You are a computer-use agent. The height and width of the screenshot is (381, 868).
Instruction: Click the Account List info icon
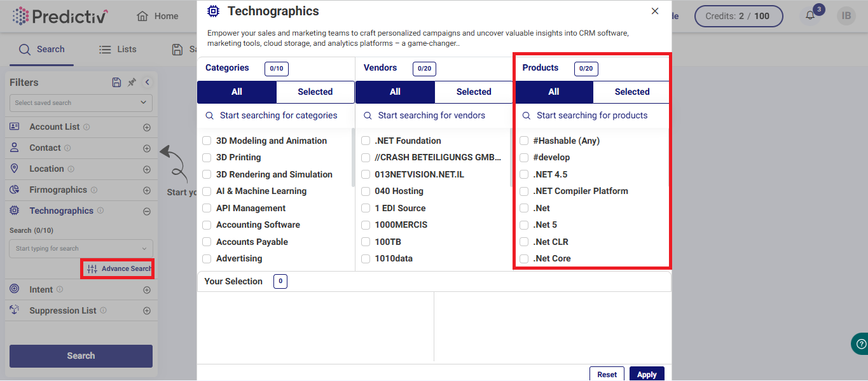click(86, 127)
